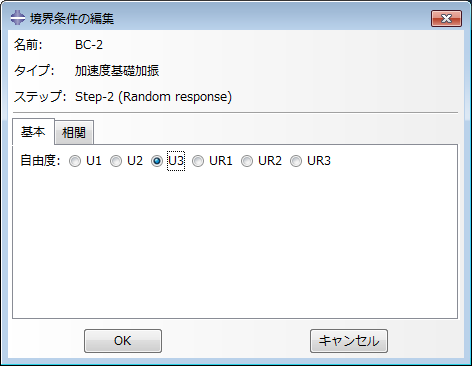Click the キャンセル button

tap(349, 341)
